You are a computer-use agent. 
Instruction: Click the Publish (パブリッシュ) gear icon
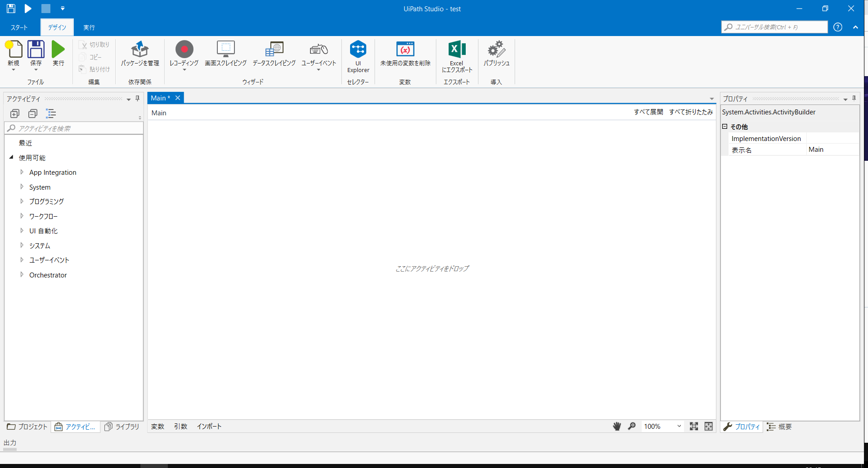click(x=496, y=49)
